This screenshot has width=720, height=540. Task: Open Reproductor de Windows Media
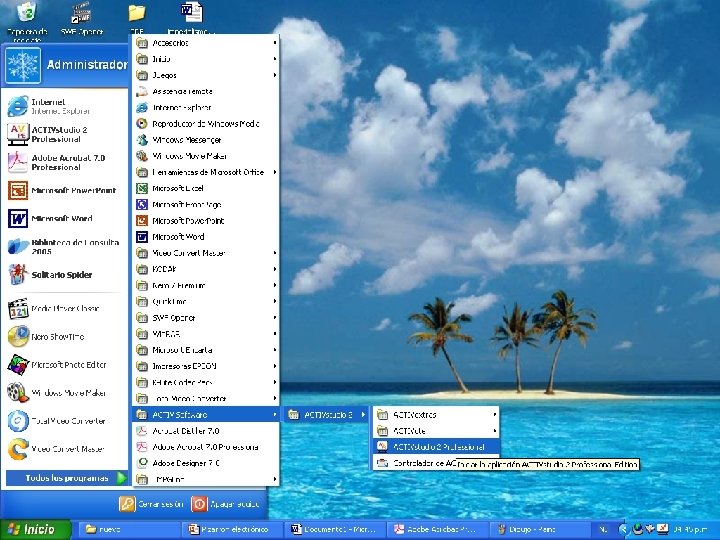[206, 124]
